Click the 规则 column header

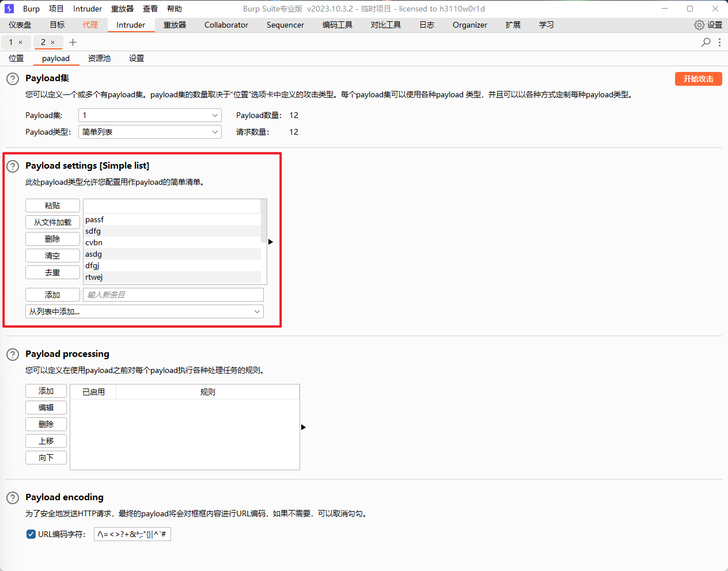pos(208,392)
